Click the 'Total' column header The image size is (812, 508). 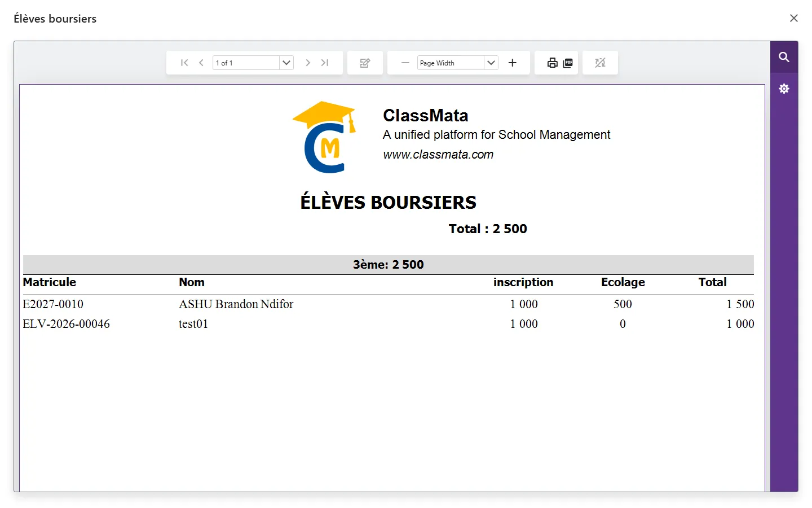click(713, 282)
